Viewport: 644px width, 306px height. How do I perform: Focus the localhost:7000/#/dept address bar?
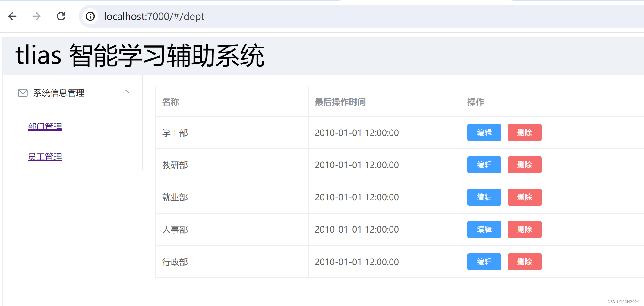click(x=362, y=16)
